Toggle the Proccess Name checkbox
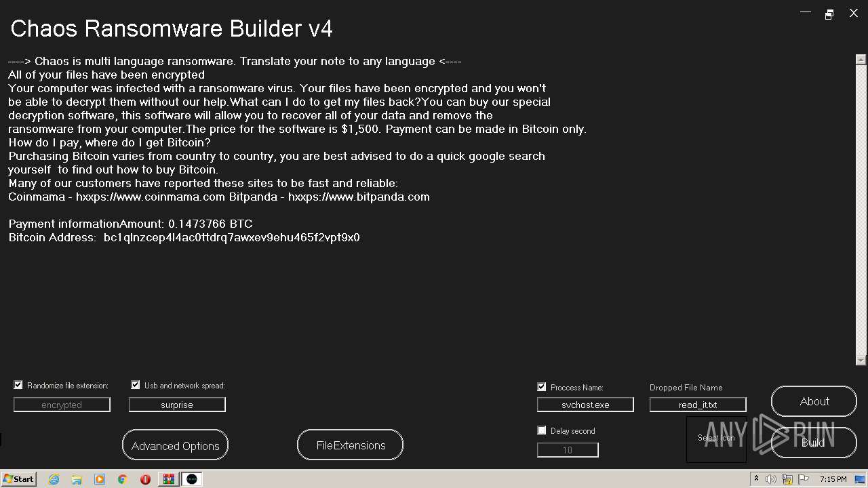The height and width of the screenshot is (488, 868). tap(542, 387)
